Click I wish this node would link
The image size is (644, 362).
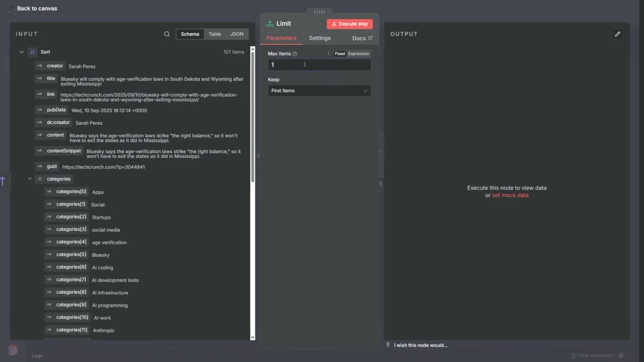click(x=421, y=345)
